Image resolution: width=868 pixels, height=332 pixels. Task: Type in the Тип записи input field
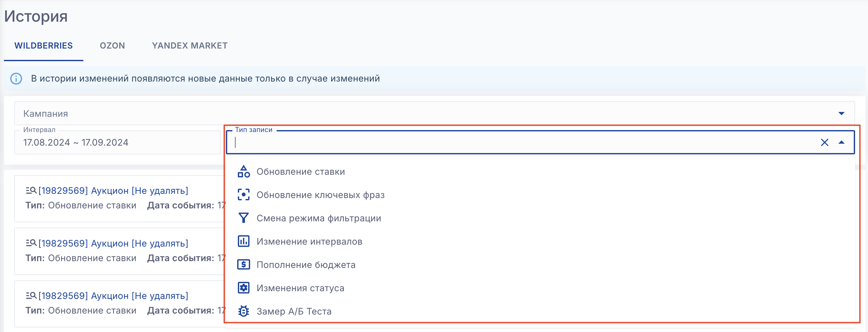(505, 143)
